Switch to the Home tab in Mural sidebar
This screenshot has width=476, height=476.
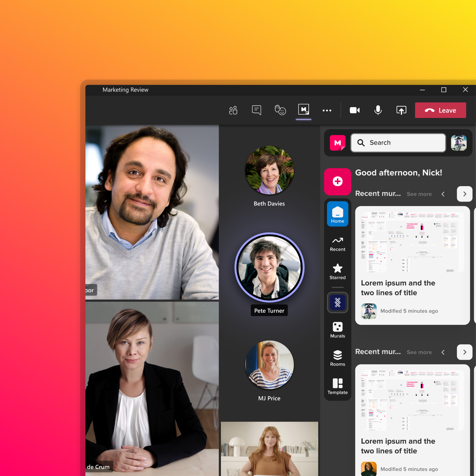click(x=337, y=214)
